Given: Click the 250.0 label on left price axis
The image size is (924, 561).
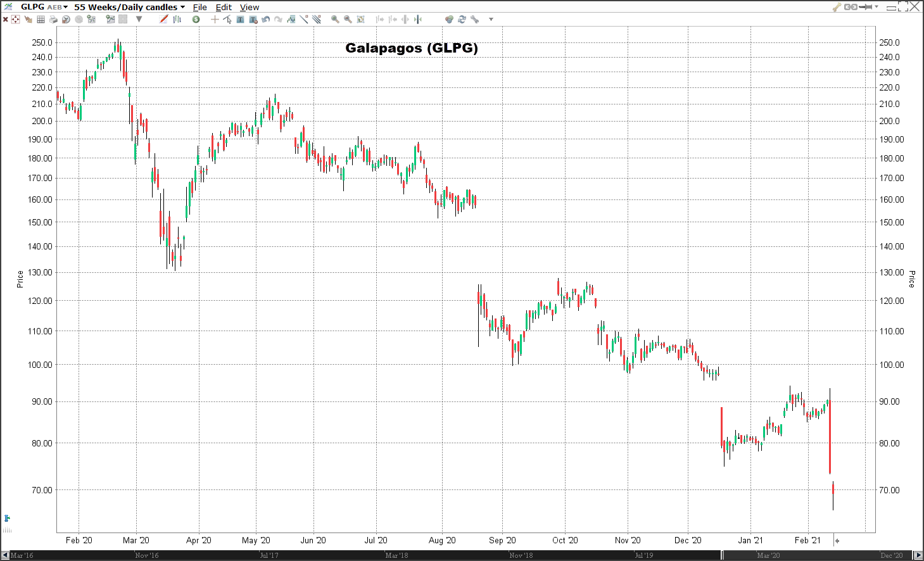Looking at the screenshot, I should [x=42, y=42].
